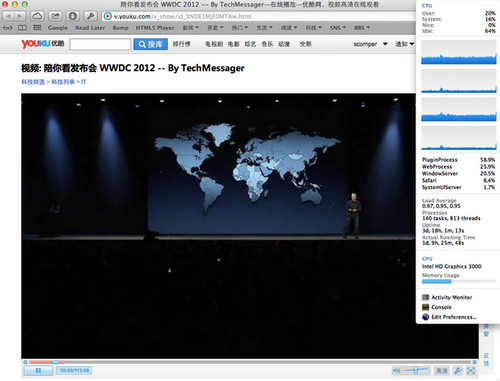Open iCloud Tabs cloud icon
The width and height of the screenshot is (500, 381).
pyautogui.click(x=37, y=16)
